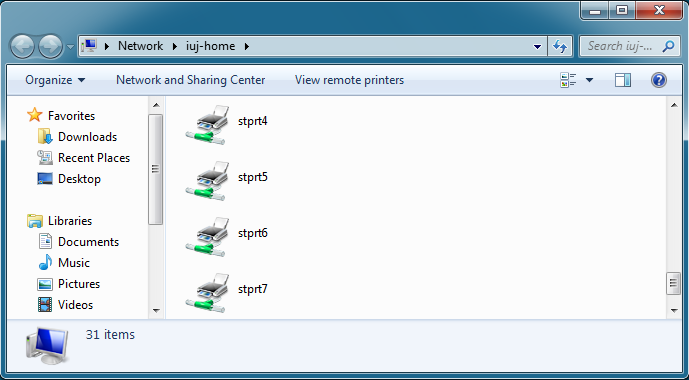The image size is (689, 380).
Task: Select the stprt4 network printer icon
Action: pos(207,125)
